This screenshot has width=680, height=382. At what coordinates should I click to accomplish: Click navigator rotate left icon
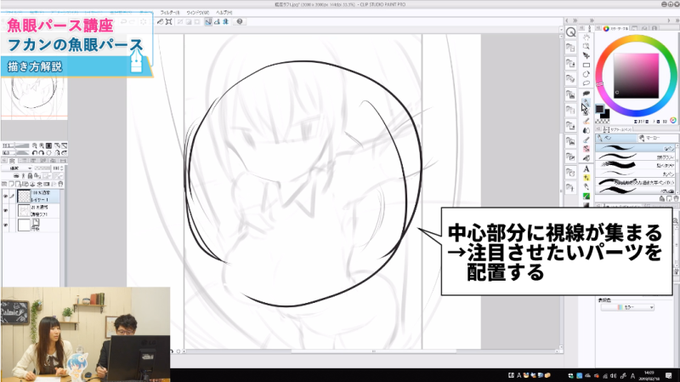(35, 153)
